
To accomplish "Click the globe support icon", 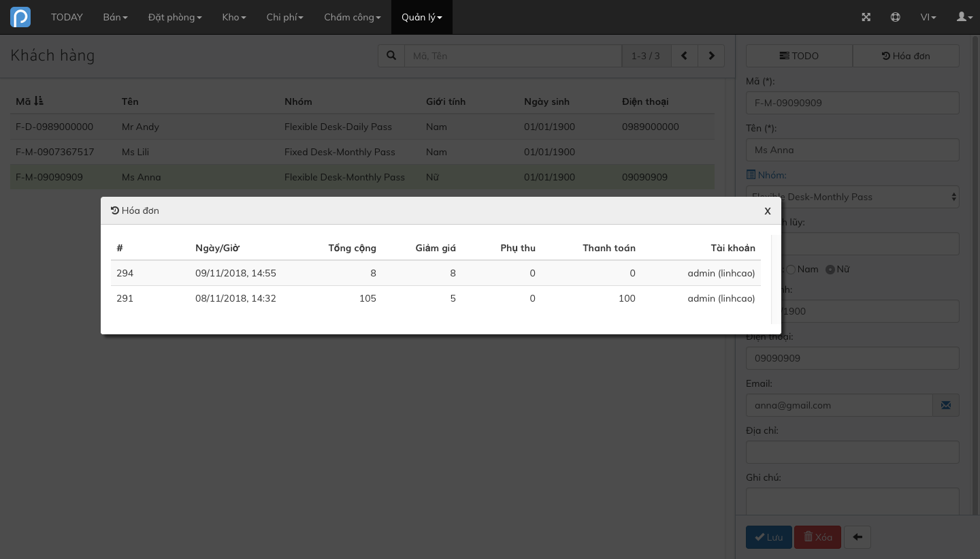I will pos(896,17).
